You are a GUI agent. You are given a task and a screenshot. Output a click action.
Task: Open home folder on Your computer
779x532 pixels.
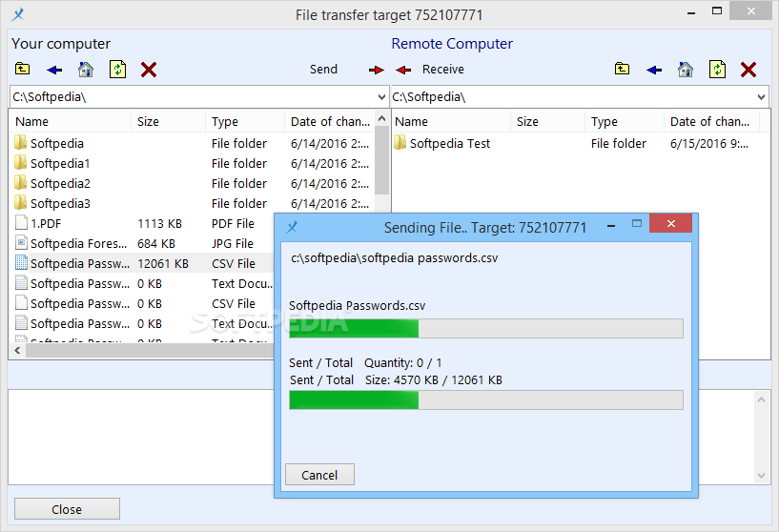click(86, 69)
